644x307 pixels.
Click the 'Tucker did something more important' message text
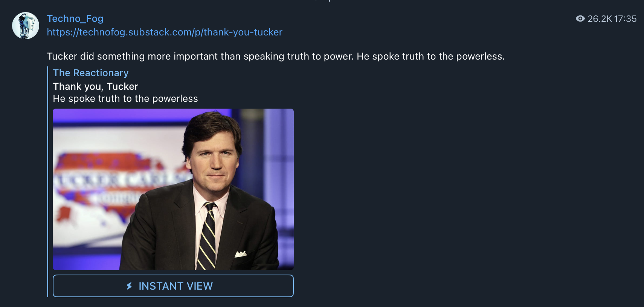click(276, 56)
